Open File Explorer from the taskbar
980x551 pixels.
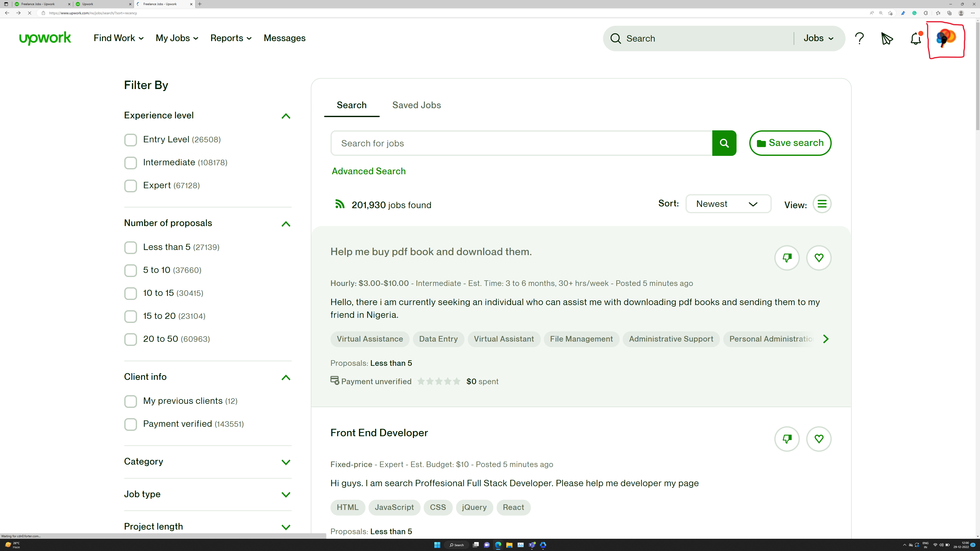coord(509,545)
